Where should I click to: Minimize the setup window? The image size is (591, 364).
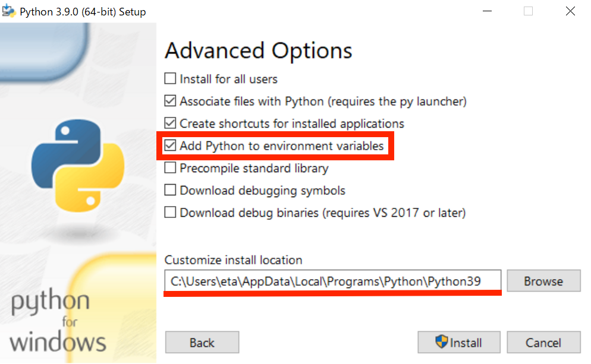(487, 11)
